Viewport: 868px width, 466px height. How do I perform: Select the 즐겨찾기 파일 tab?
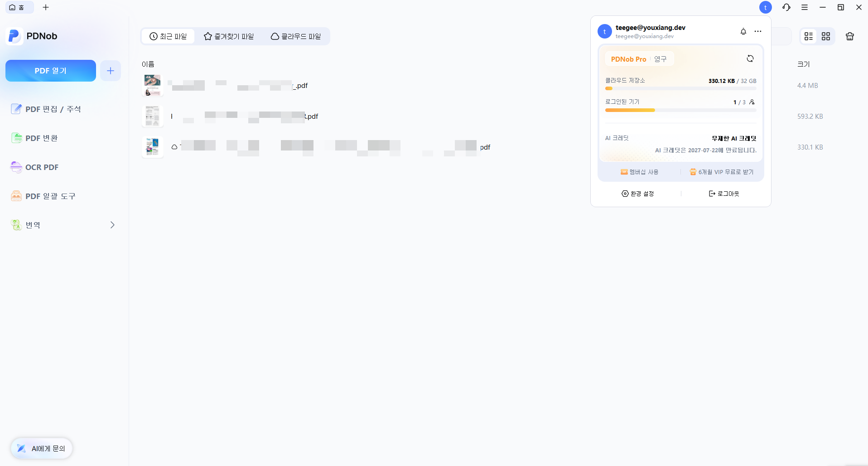[x=229, y=36]
